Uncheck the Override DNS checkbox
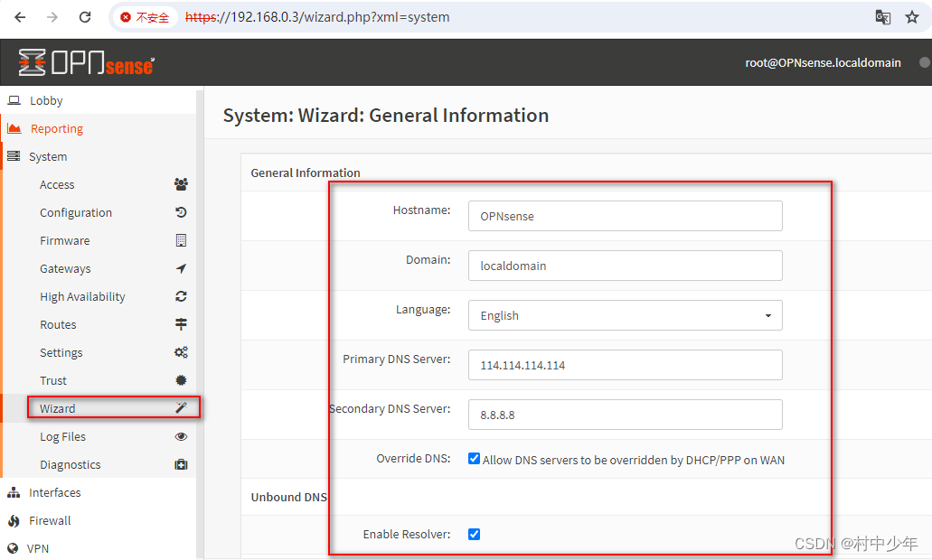 click(474, 459)
